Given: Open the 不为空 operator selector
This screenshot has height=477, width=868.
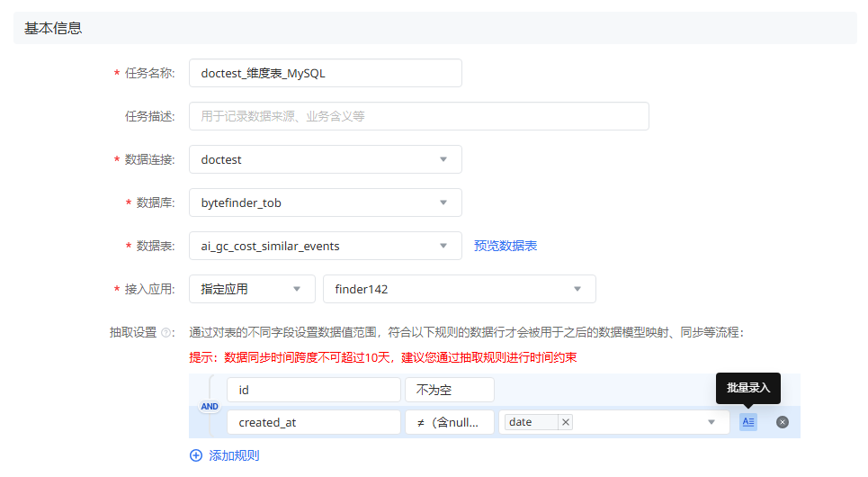Looking at the screenshot, I should pos(449,390).
